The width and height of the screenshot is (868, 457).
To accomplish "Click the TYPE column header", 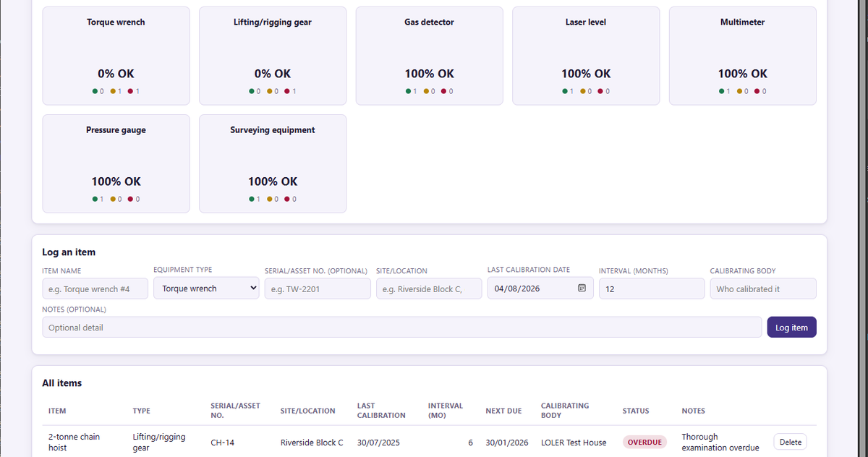I will [142, 411].
